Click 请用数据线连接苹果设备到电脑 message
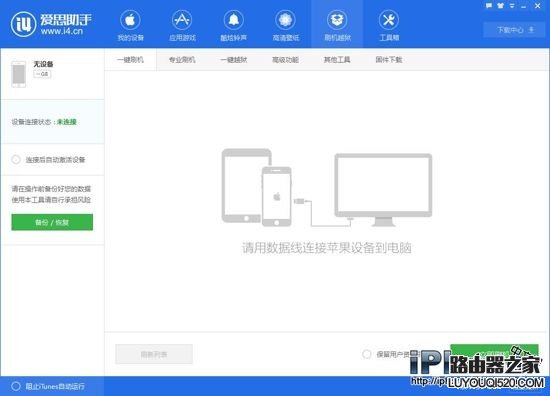 click(327, 248)
